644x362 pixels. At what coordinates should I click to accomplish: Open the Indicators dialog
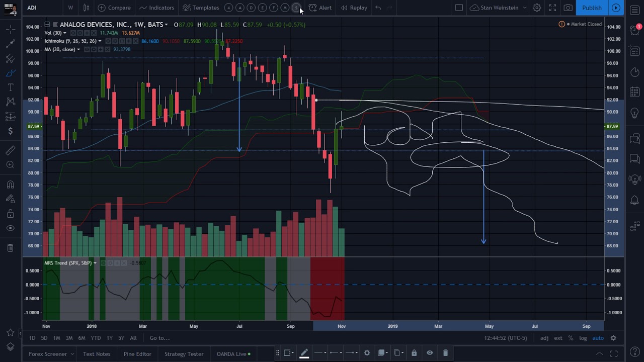(156, 8)
